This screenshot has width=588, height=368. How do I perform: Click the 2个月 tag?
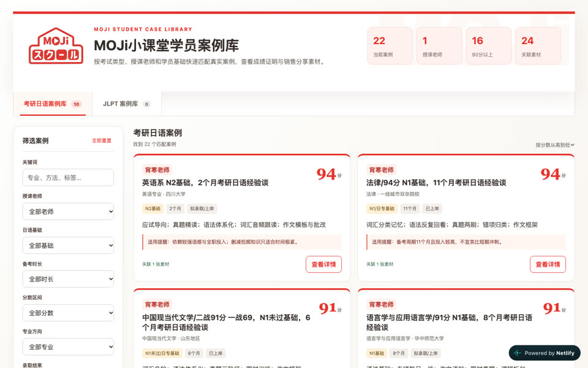175,209
